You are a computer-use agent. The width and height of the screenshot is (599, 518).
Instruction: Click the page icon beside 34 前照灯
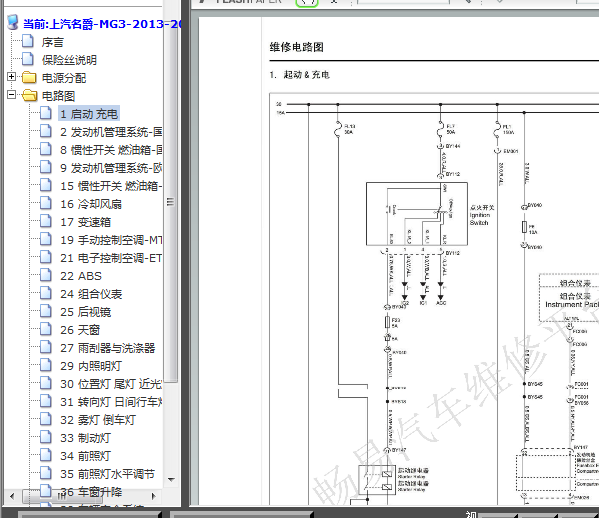tap(46, 455)
